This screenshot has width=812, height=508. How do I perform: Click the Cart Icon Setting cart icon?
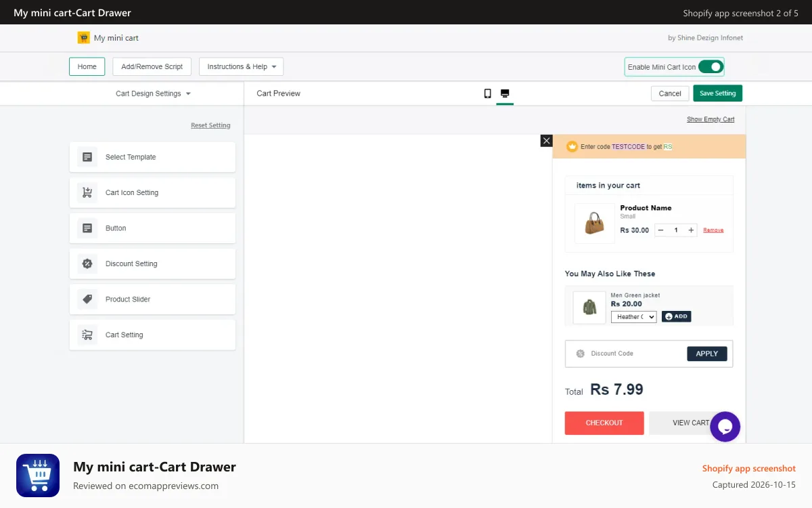87,192
